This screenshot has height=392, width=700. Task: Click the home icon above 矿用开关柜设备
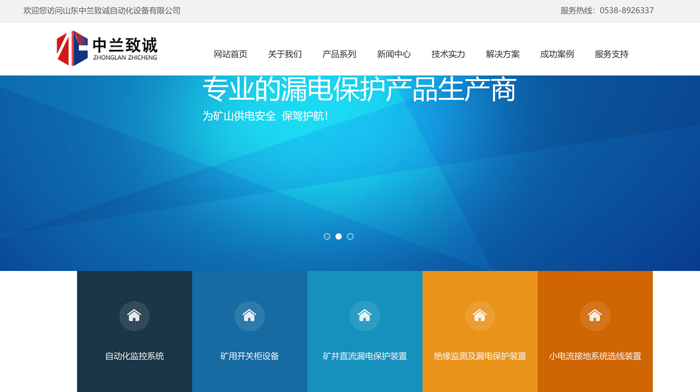tap(249, 316)
